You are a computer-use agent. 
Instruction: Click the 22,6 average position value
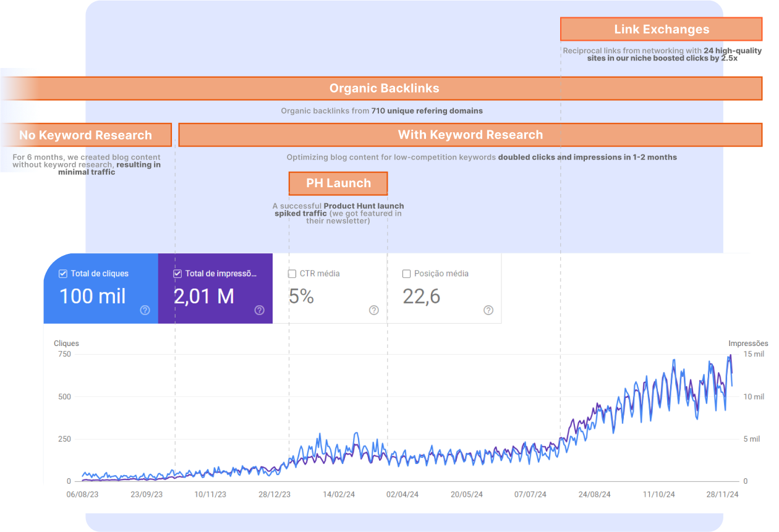pyautogui.click(x=421, y=297)
